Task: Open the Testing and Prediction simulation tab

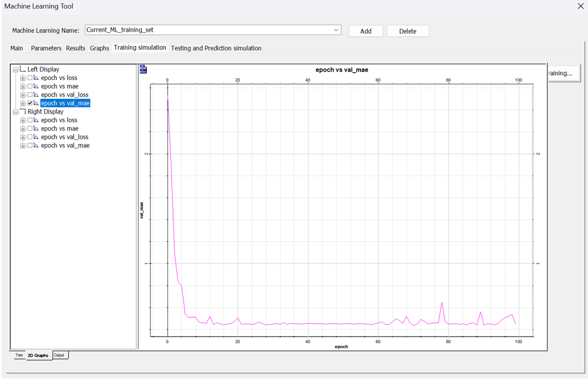Action: click(216, 48)
